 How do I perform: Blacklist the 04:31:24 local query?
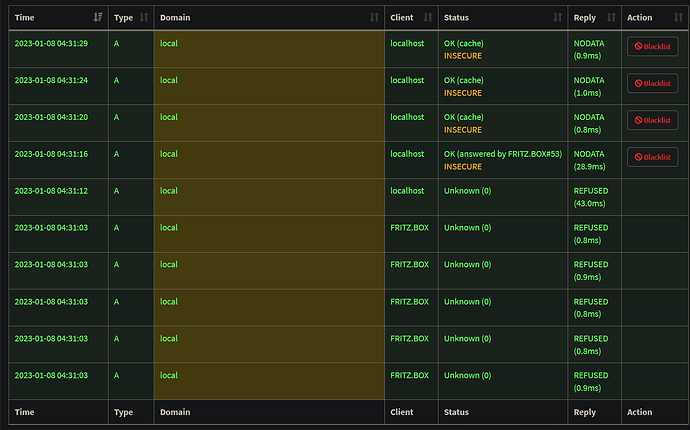tap(652, 83)
